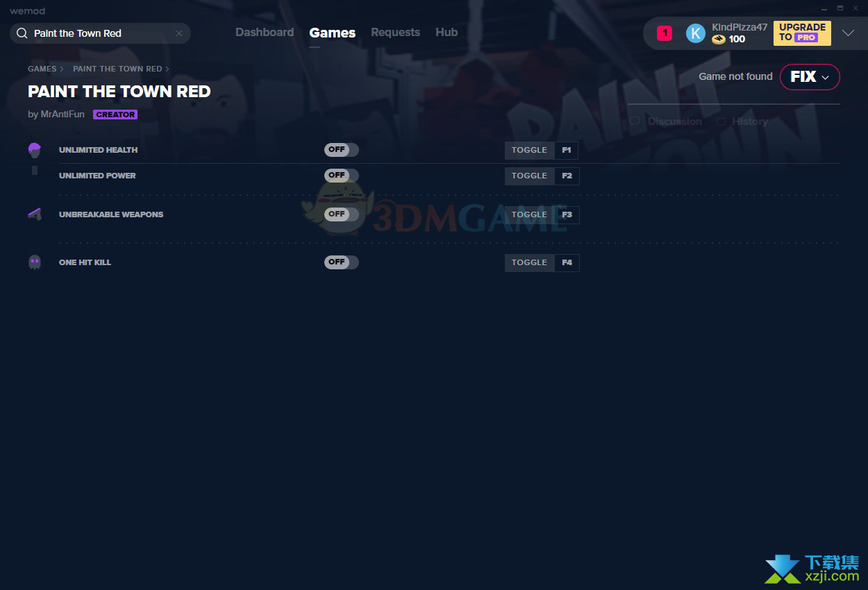
Task: Click TOGGLE button for Unlimited Health
Action: 530,150
